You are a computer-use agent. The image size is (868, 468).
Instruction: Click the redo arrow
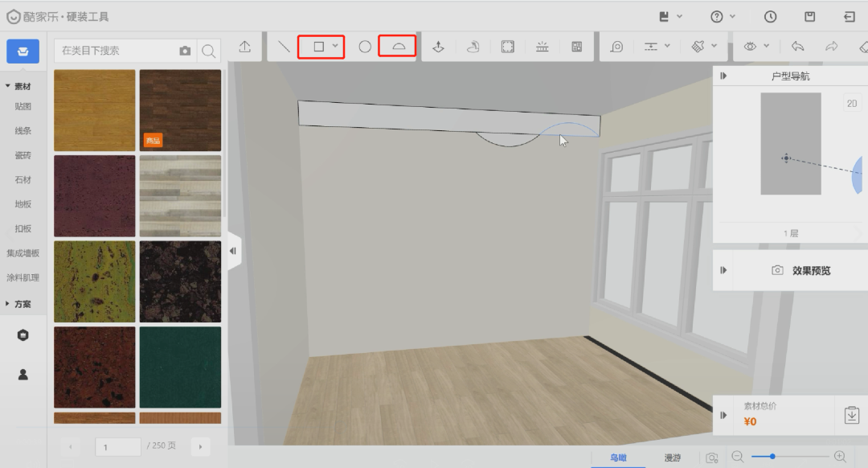click(832, 47)
